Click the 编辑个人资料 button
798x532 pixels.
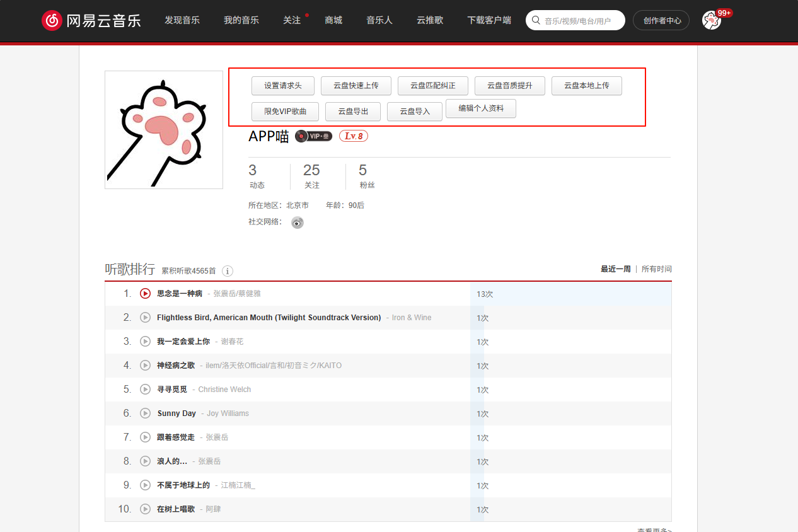pos(481,108)
